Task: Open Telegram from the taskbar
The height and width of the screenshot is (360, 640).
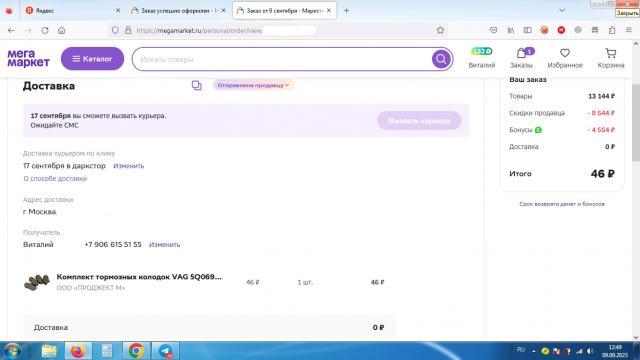Action: coord(165,351)
